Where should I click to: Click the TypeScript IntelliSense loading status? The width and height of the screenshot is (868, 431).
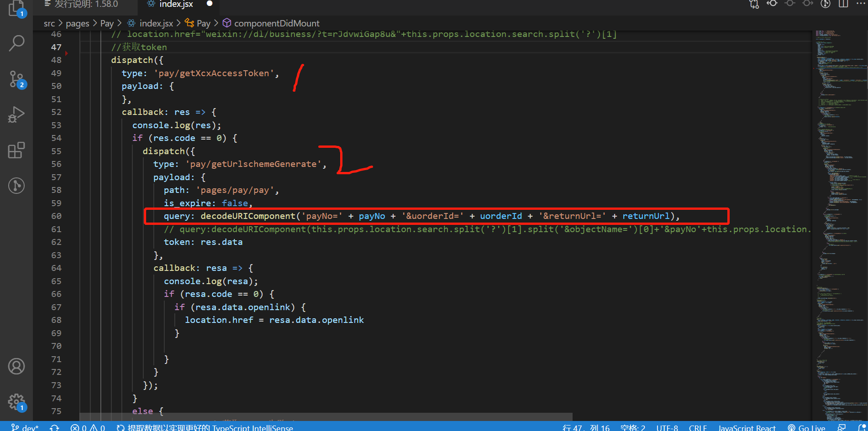tap(205, 427)
